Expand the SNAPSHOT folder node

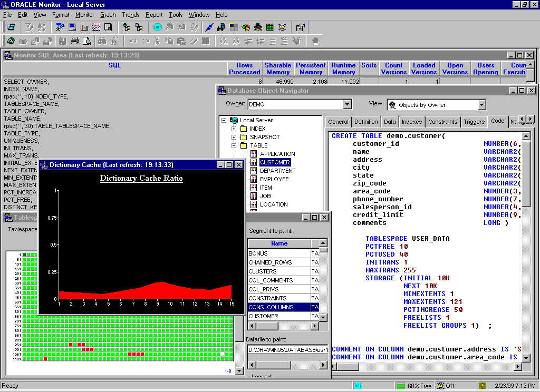(234, 137)
